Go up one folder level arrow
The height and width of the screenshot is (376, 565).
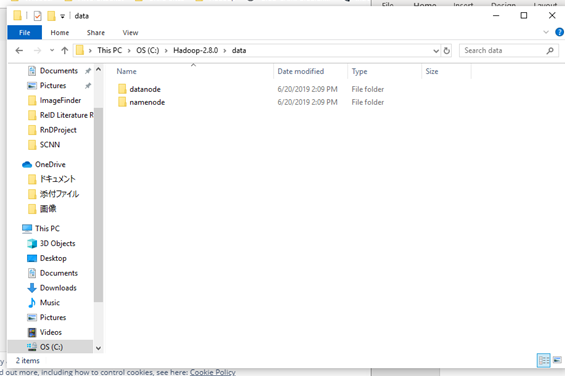click(x=64, y=50)
